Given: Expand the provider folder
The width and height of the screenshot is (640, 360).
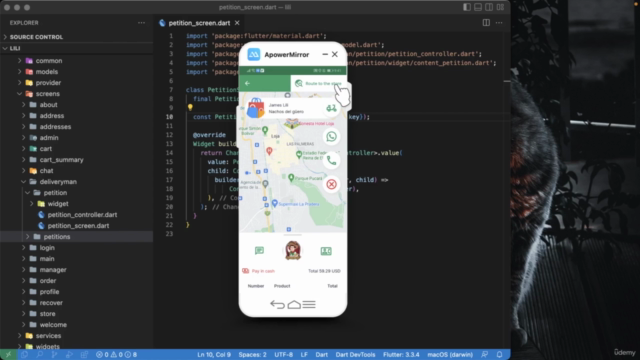Looking at the screenshot, I should (x=76, y=82).
